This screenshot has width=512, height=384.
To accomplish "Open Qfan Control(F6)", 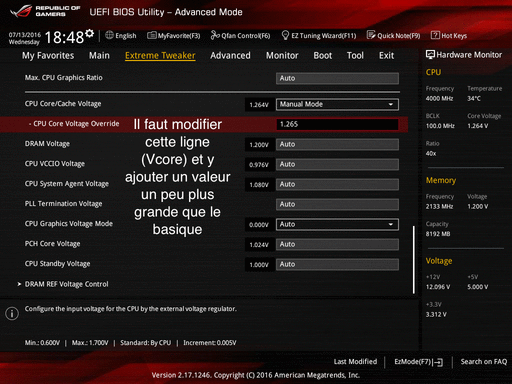I will 240,36.
